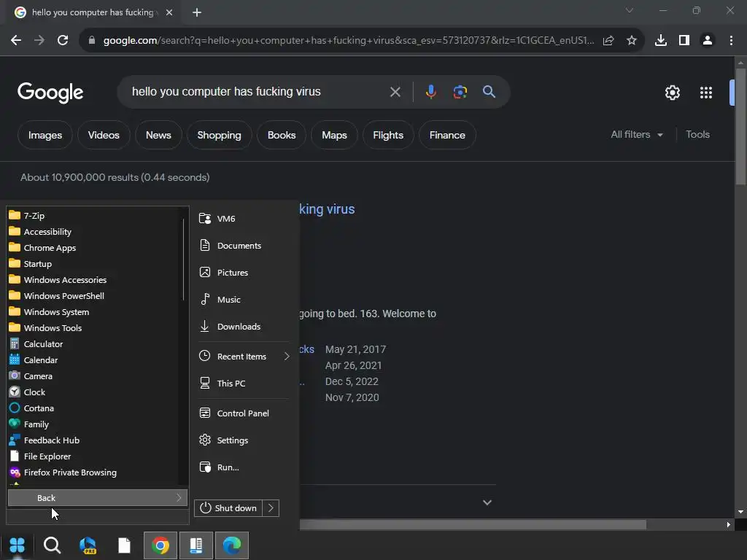The image size is (747, 560).
Task: Open the Chrome profile avatar
Action: 708,41
